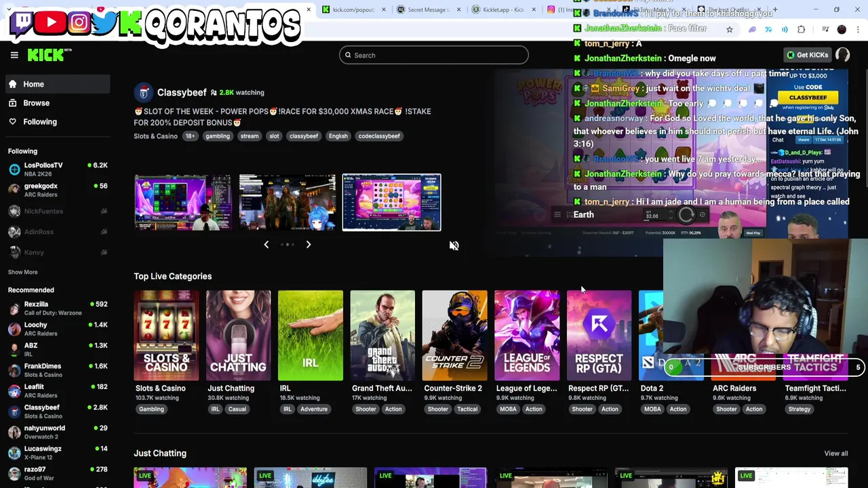The image size is (868, 488).
Task: Click the Kick logo
Action: pyautogui.click(x=49, y=55)
